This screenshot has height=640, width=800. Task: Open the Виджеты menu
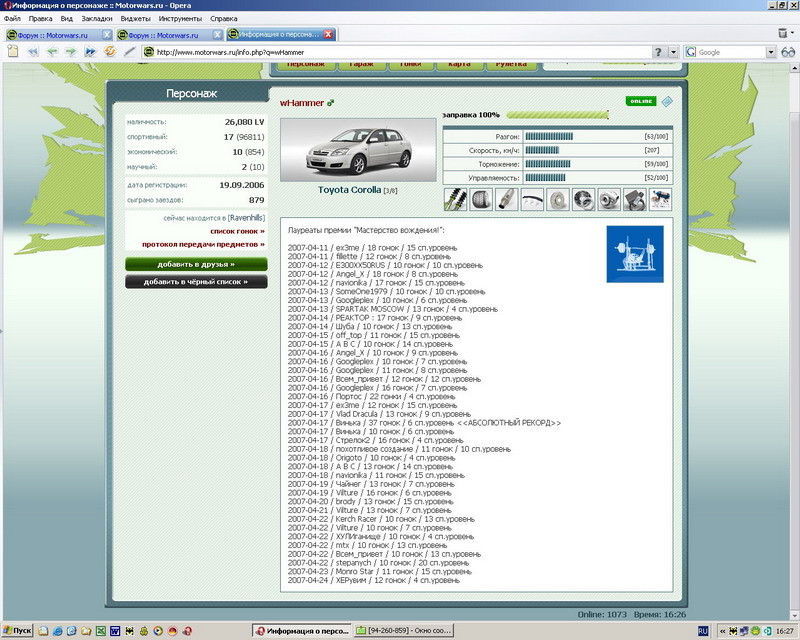click(x=135, y=19)
